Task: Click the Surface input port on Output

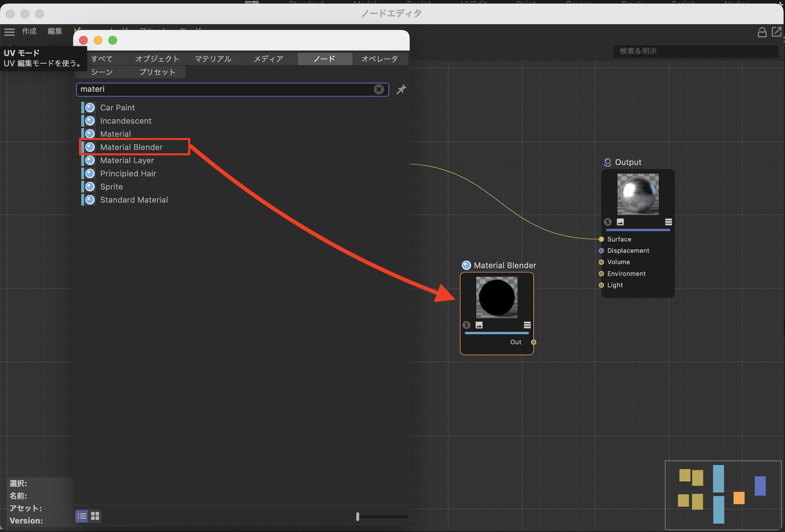Action: point(601,239)
